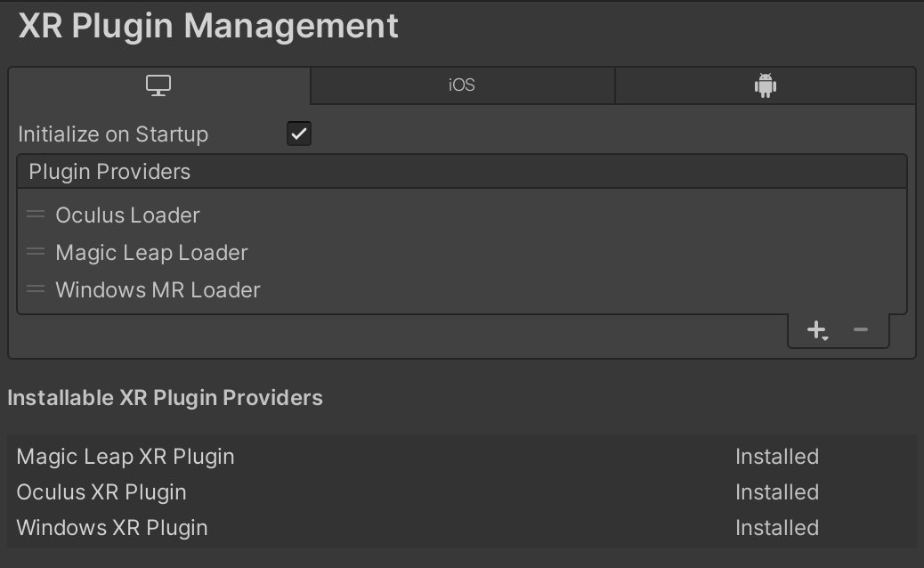Select the Android platform tab

(765, 85)
